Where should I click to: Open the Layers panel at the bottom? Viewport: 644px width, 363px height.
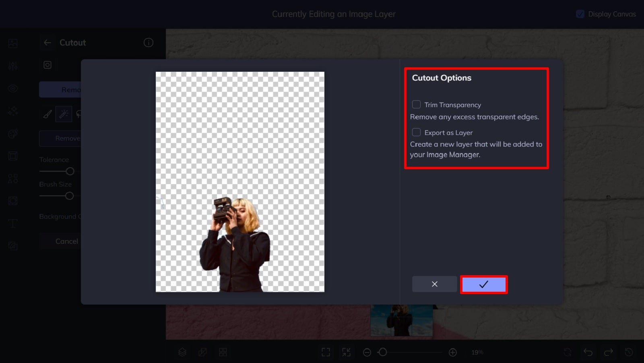coord(182,352)
